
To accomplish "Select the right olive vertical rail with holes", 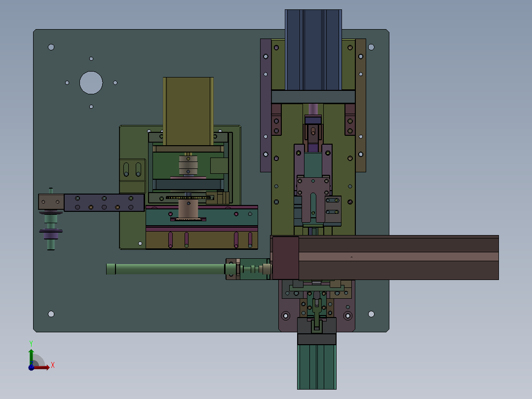I will coord(361,105).
